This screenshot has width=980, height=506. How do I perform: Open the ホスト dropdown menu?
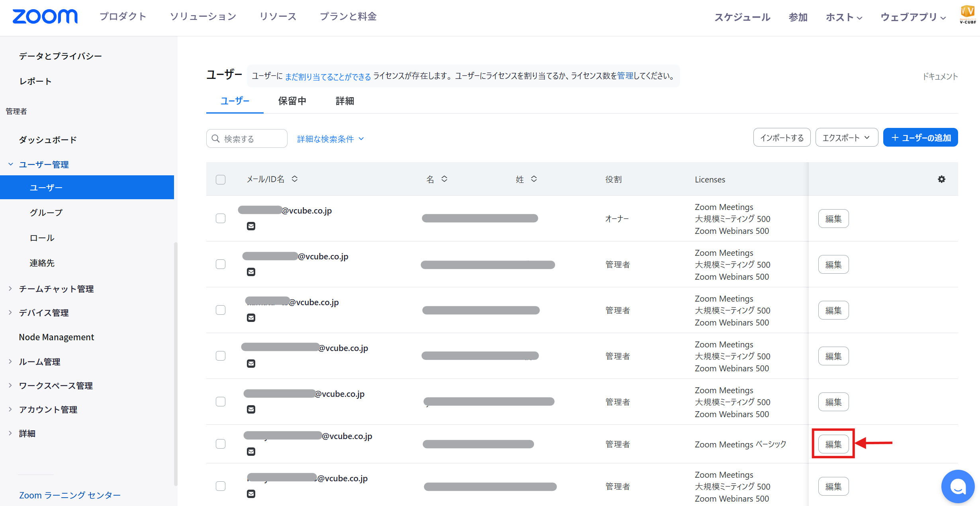click(x=844, y=17)
